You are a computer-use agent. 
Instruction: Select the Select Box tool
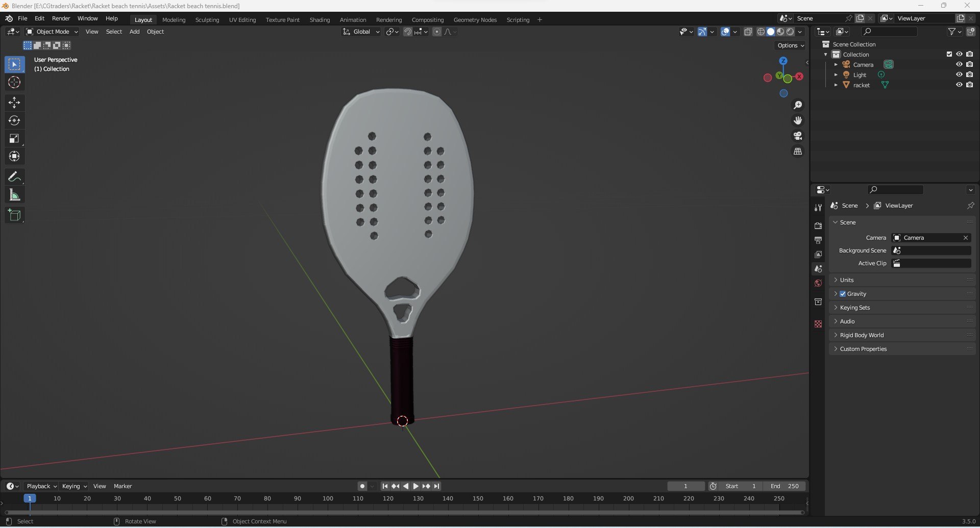(14, 64)
